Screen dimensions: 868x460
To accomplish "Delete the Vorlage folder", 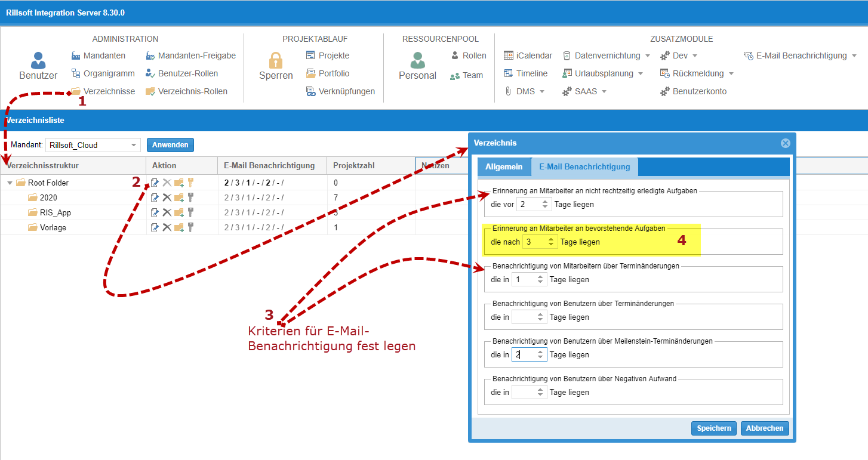I will [x=167, y=227].
